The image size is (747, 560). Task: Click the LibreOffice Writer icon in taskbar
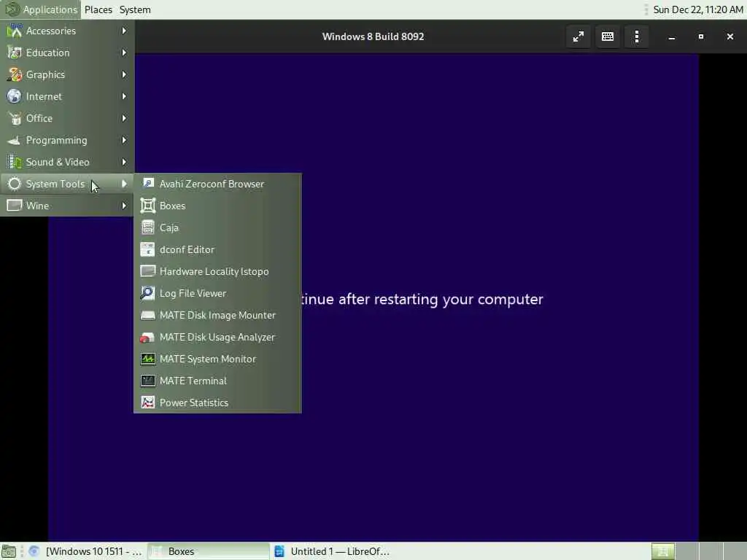tap(279, 551)
